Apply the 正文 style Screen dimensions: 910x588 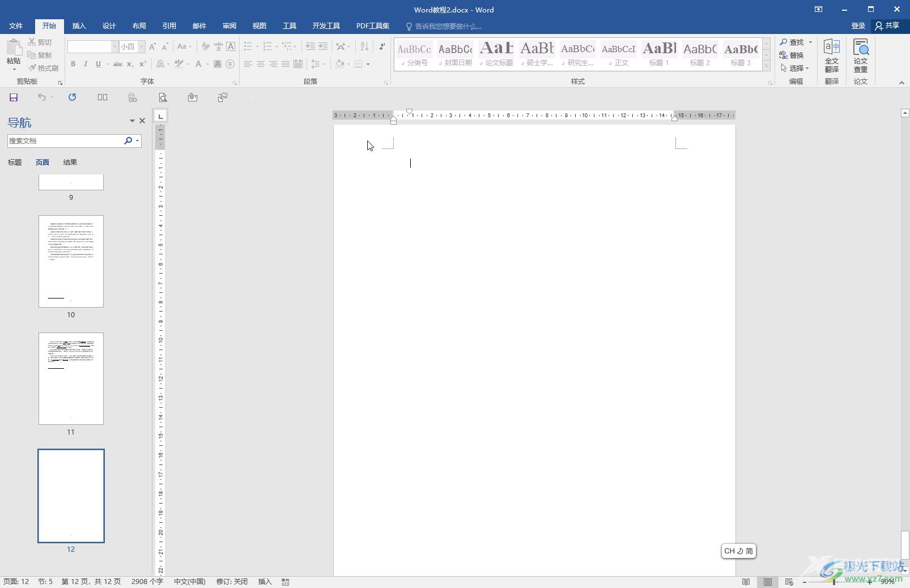click(x=618, y=54)
